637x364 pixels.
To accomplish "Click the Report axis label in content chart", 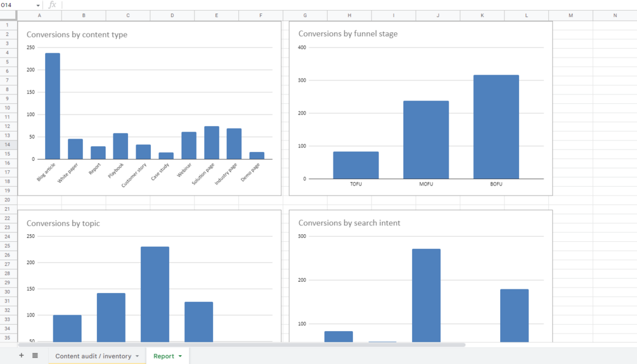I will point(94,169).
